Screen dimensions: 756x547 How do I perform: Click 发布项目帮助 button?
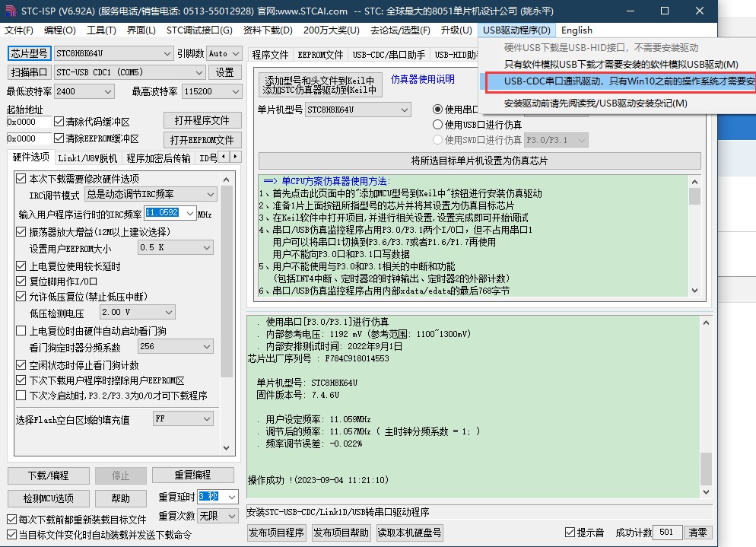(x=341, y=533)
